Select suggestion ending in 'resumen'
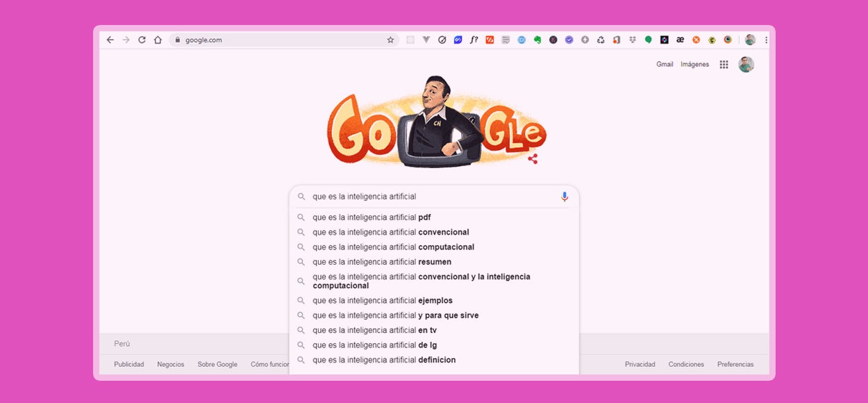868x403 pixels. pos(434,262)
